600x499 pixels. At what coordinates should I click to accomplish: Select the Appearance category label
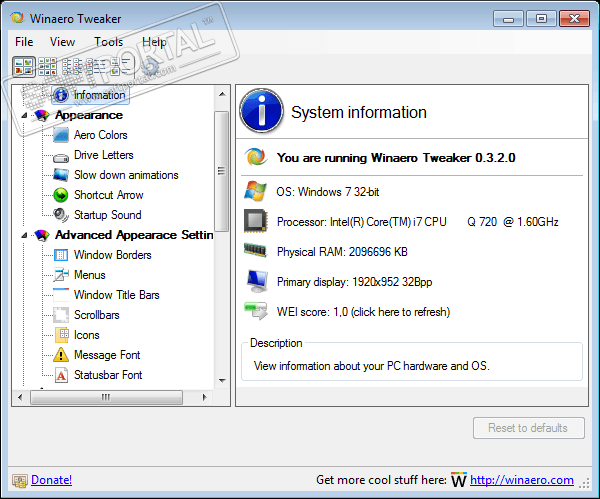(x=89, y=115)
